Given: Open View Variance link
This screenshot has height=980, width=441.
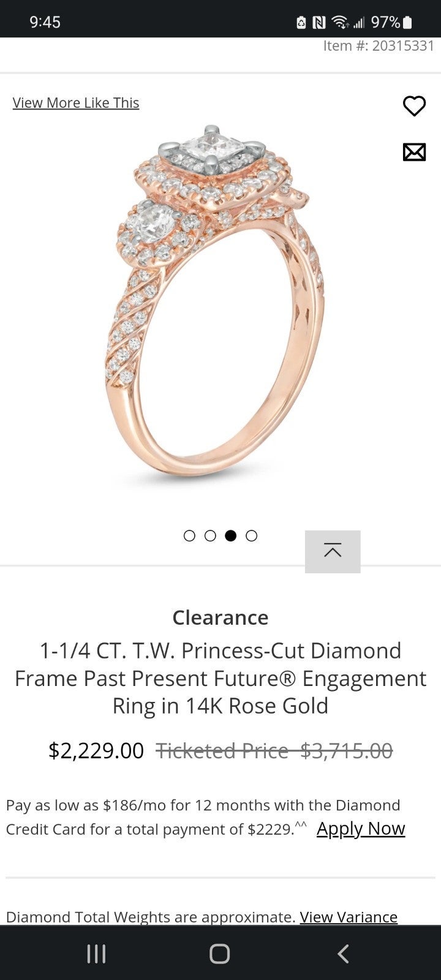Looking at the screenshot, I should pyautogui.click(x=349, y=916).
